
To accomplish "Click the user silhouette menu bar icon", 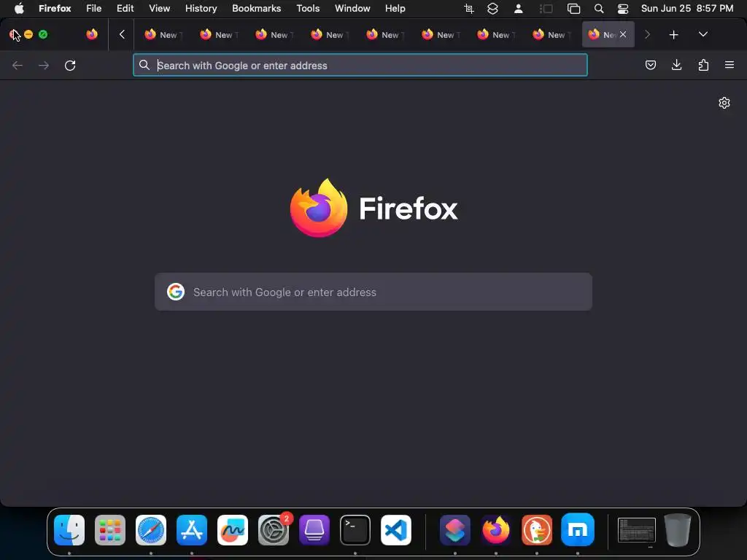I will click(519, 9).
